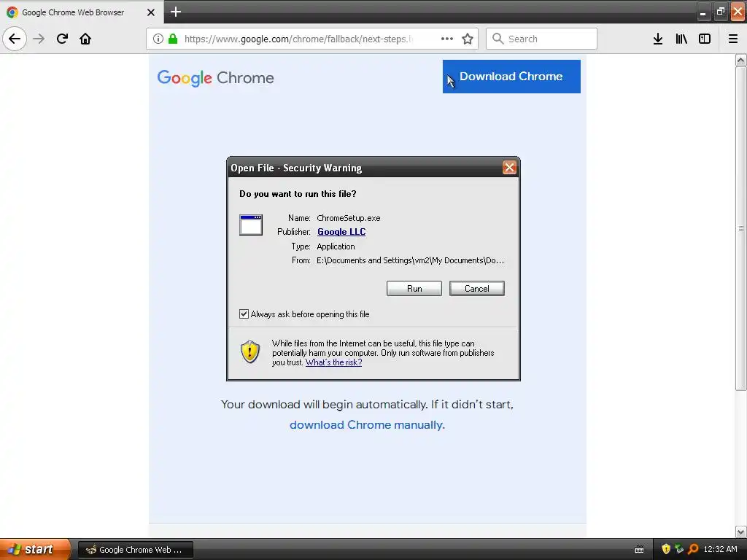The width and height of the screenshot is (747, 560).
Task: Click the network connection tray icon
Action: point(679,550)
